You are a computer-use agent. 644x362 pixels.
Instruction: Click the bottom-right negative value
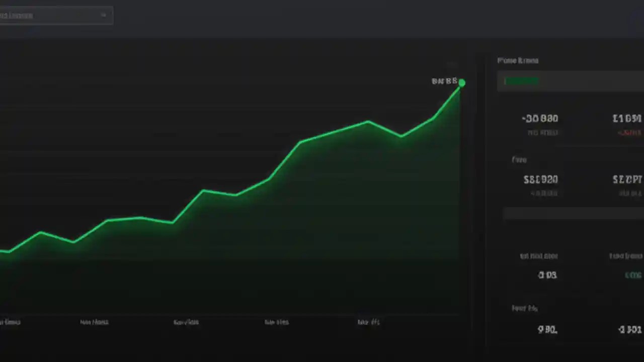630,329
